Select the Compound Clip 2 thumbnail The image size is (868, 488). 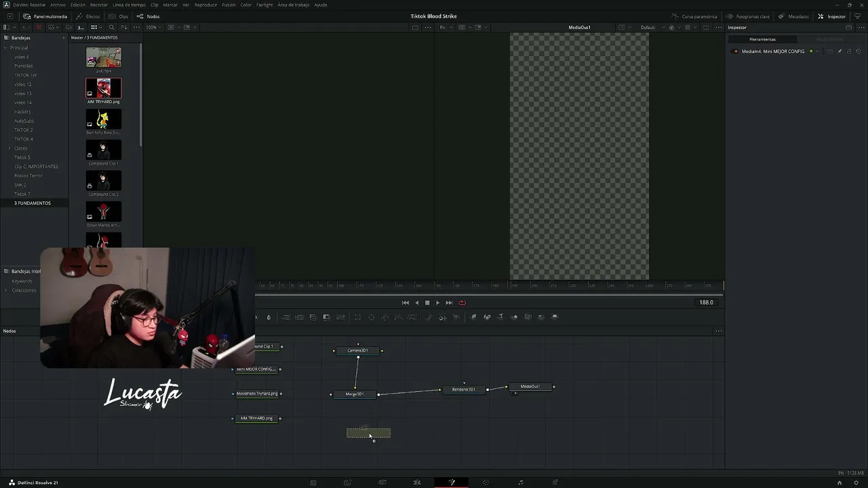(104, 181)
